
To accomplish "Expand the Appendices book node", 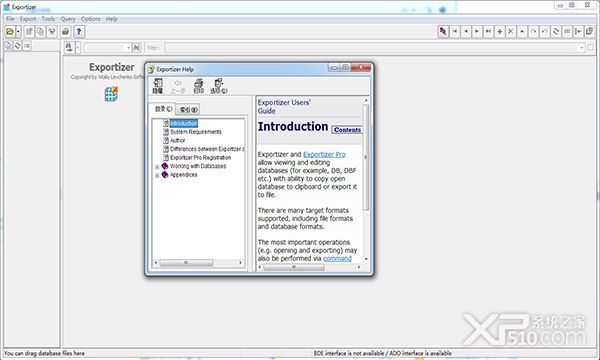I will coord(157,175).
